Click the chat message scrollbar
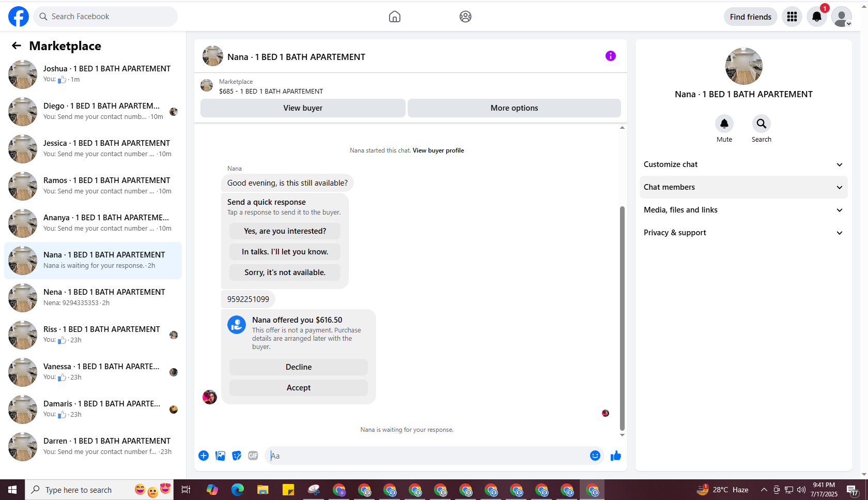 tap(622, 318)
